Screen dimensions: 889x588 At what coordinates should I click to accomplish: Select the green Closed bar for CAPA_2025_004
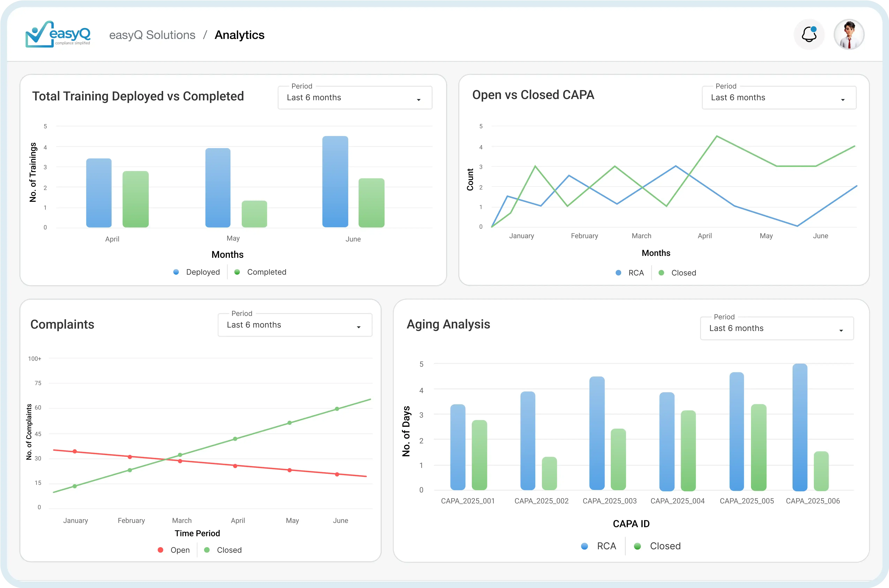pyautogui.click(x=688, y=451)
